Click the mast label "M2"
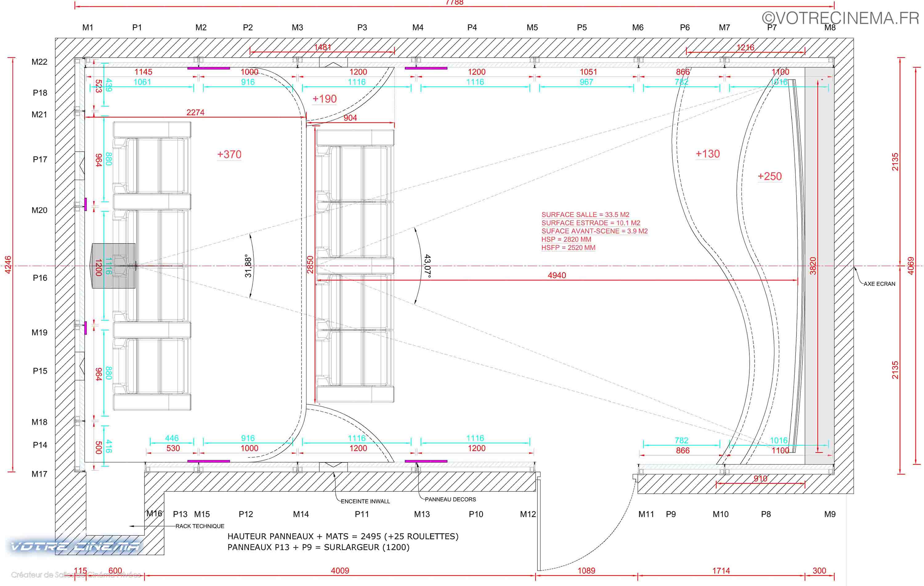The height and width of the screenshot is (586, 924). tap(201, 27)
